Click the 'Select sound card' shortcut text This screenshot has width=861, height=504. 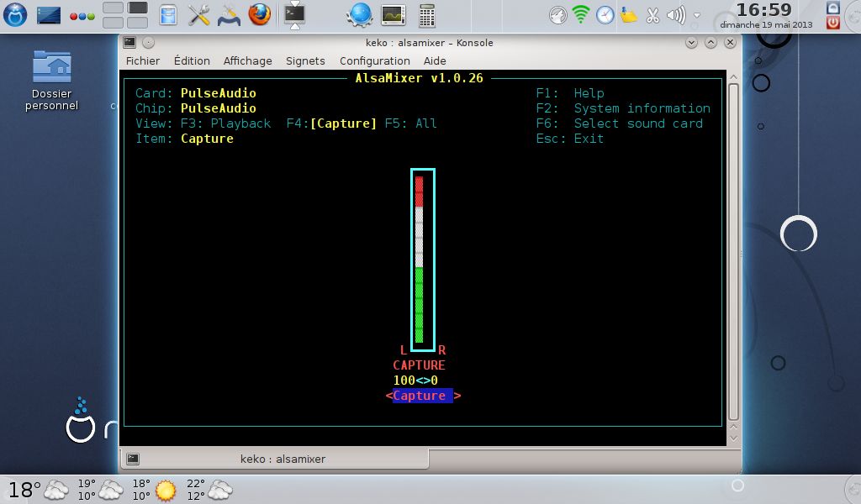point(638,123)
